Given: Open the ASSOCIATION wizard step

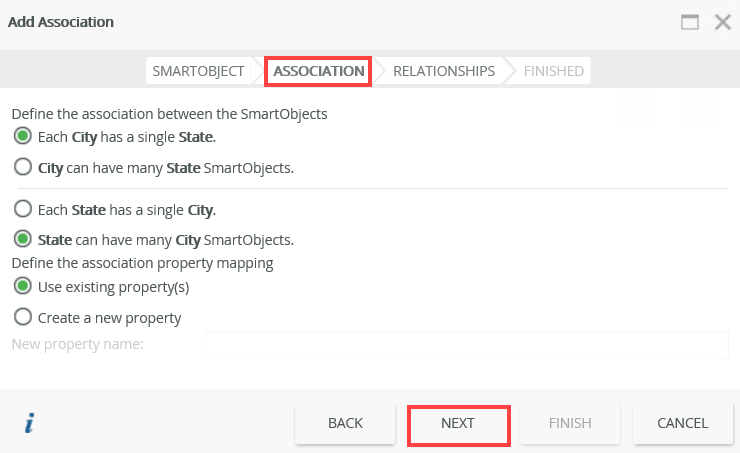Looking at the screenshot, I should click(x=318, y=71).
